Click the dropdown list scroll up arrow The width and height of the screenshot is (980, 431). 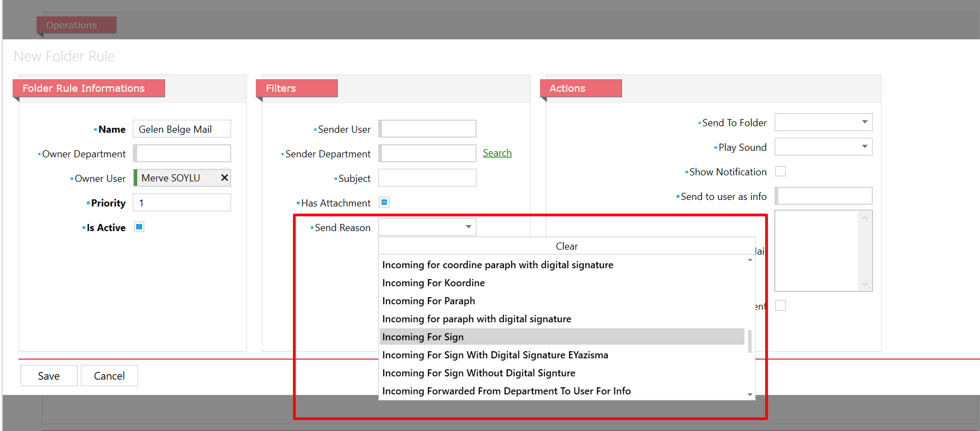coord(750,260)
